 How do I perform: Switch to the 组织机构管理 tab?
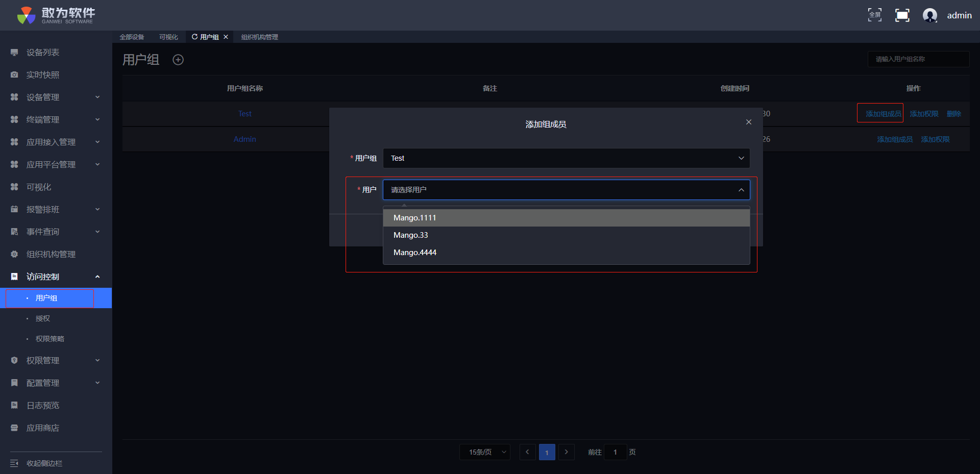pos(260,37)
